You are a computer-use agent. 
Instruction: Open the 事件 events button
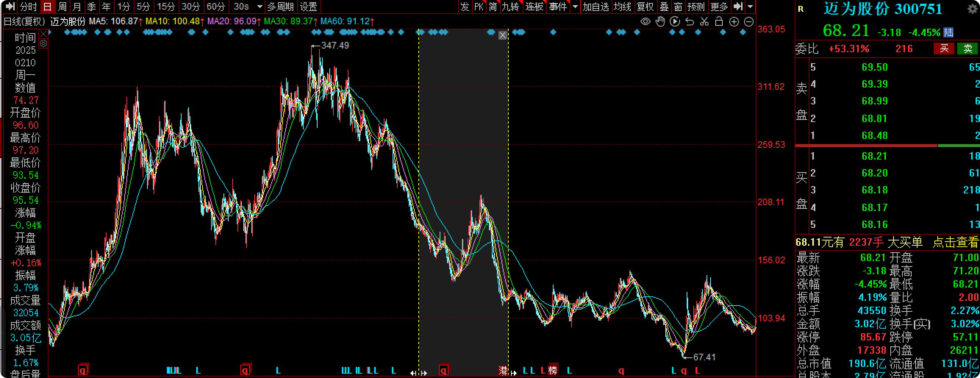point(558,7)
